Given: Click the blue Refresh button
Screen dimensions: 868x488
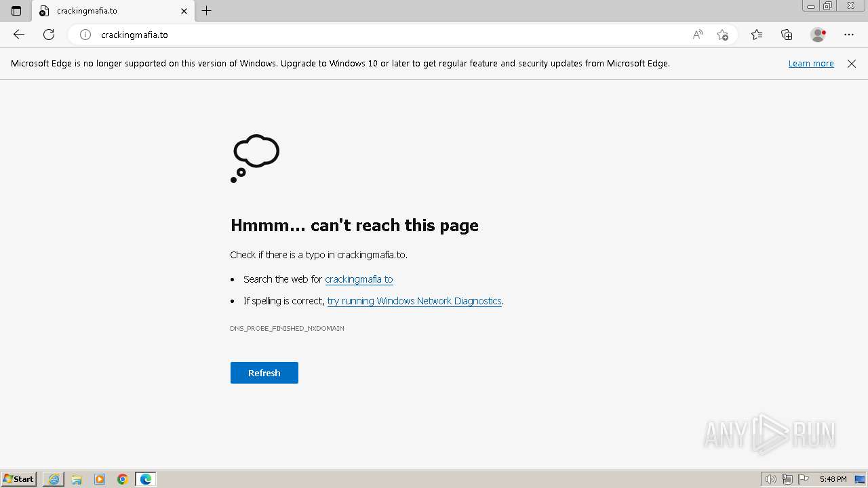Looking at the screenshot, I should tap(264, 373).
